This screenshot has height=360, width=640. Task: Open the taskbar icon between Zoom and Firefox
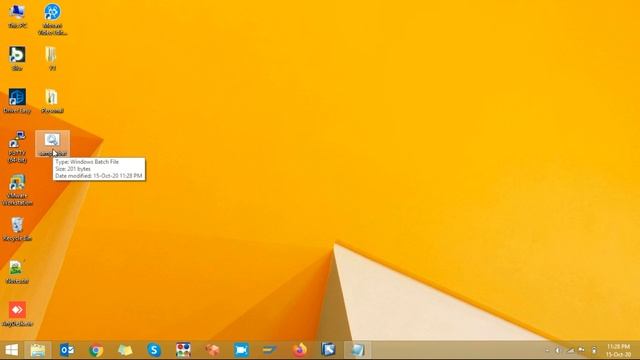point(270,350)
